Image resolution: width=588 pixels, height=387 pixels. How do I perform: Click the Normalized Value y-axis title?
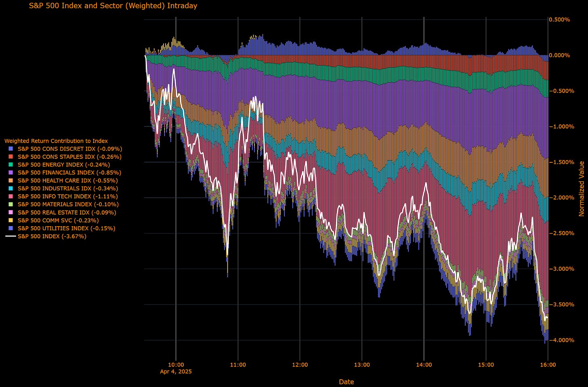[582, 189]
